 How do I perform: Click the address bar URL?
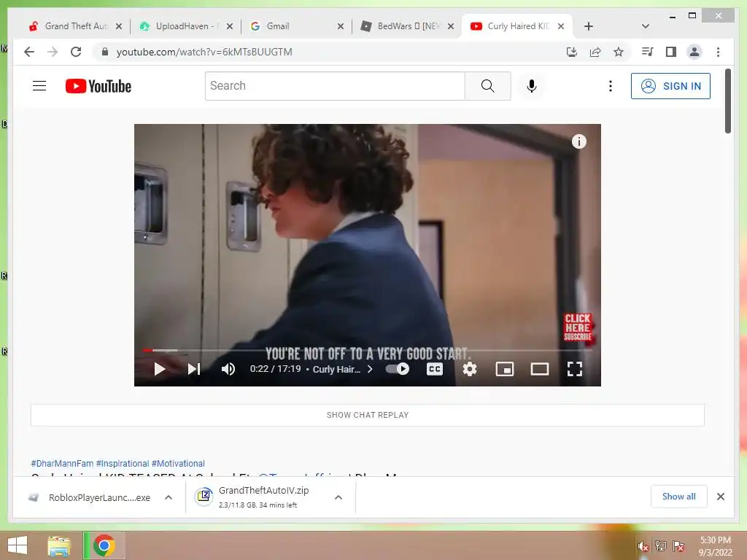[204, 52]
